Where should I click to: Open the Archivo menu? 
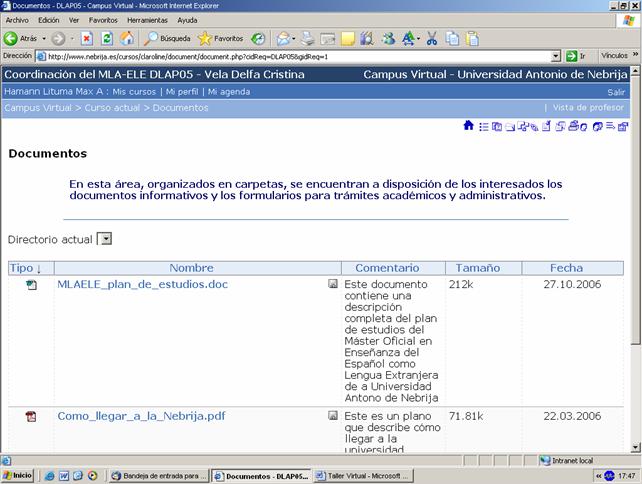(x=17, y=20)
